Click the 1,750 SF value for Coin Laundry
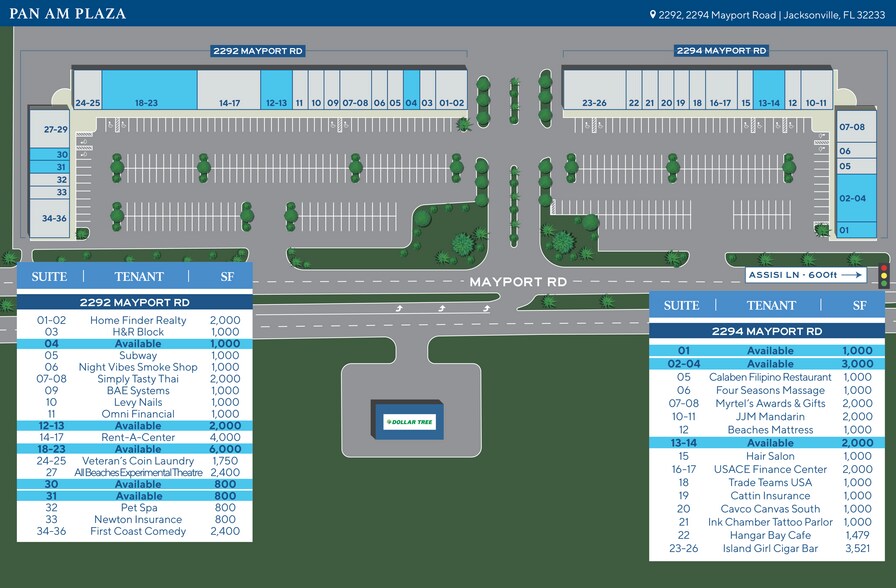This screenshot has width=896, height=588. click(225, 461)
